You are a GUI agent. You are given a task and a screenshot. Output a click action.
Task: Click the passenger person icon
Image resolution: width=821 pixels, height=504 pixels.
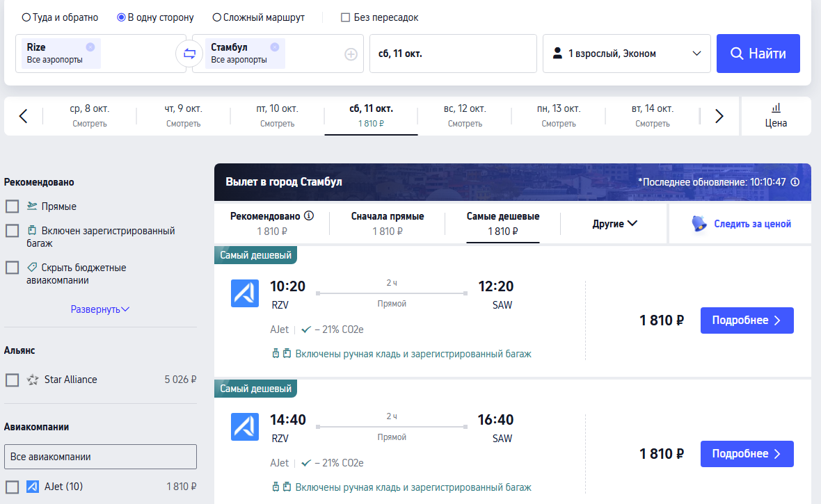(x=557, y=53)
